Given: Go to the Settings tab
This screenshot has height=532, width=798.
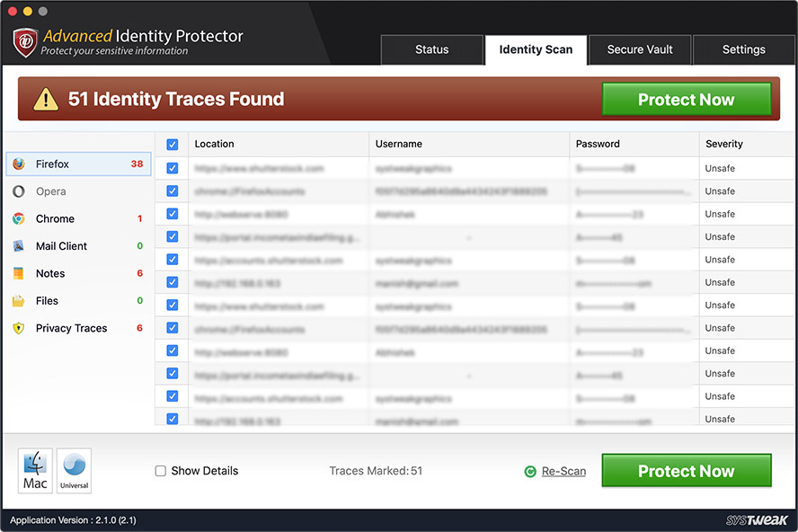Looking at the screenshot, I should (x=743, y=50).
